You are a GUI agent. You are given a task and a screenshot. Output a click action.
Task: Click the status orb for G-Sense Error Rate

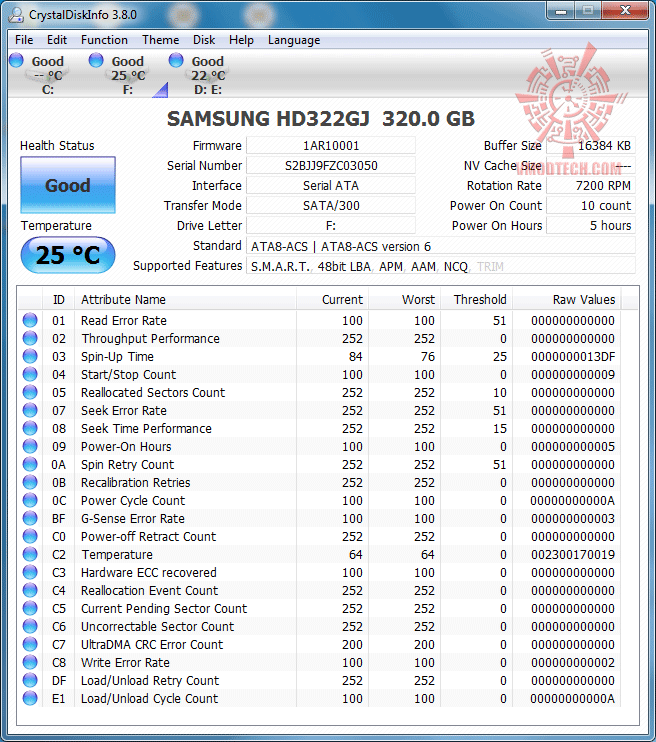point(30,518)
